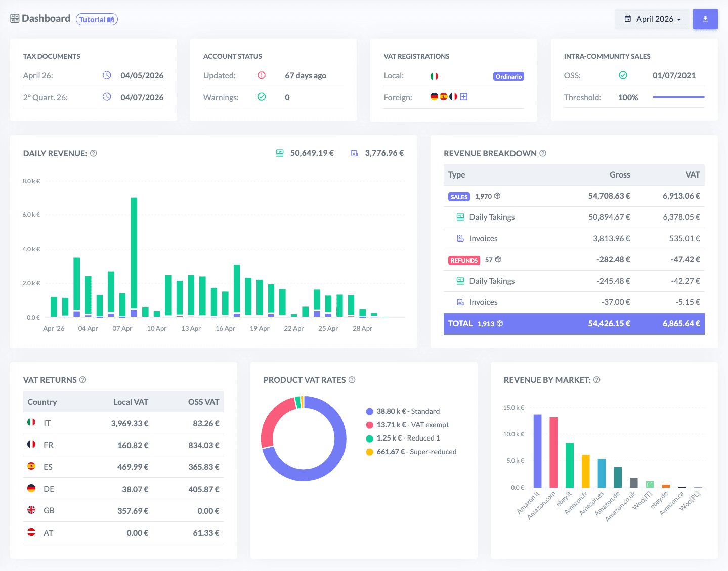Image resolution: width=728 pixels, height=571 pixels.
Task: Click the Spain flag in Foreign registrations
Action: (x=444, y=96)
